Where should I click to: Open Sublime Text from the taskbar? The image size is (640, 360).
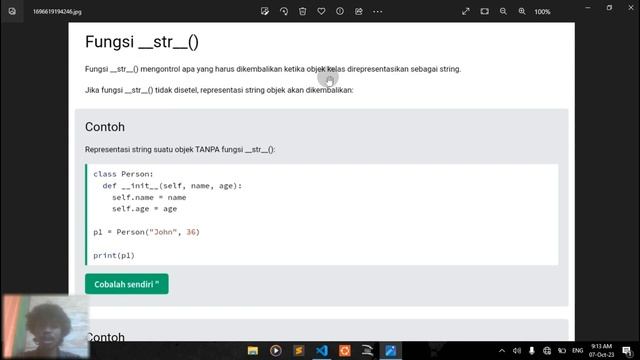[x=299, y=351]
